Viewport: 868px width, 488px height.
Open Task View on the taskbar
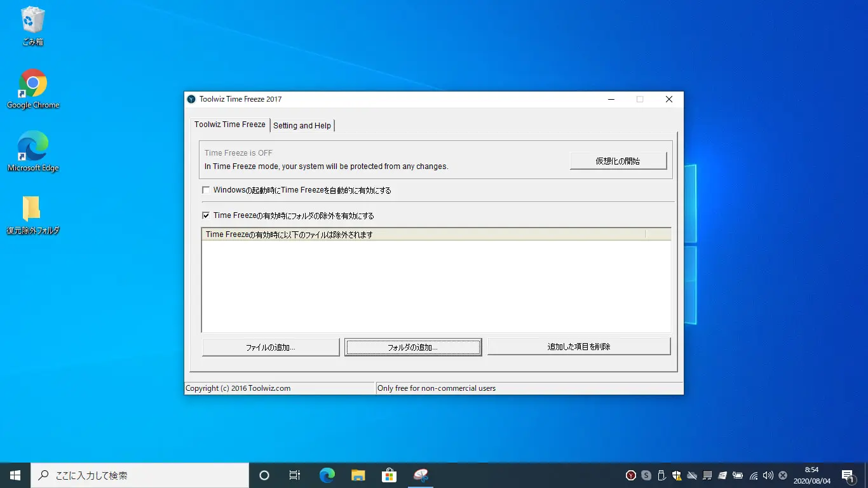pyautogui.click(x=295, y=475)
